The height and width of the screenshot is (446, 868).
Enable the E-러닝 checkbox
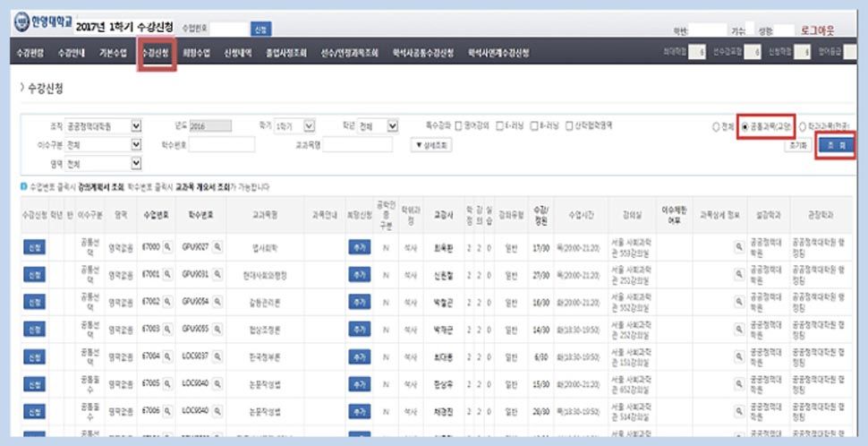pos(499,126)
